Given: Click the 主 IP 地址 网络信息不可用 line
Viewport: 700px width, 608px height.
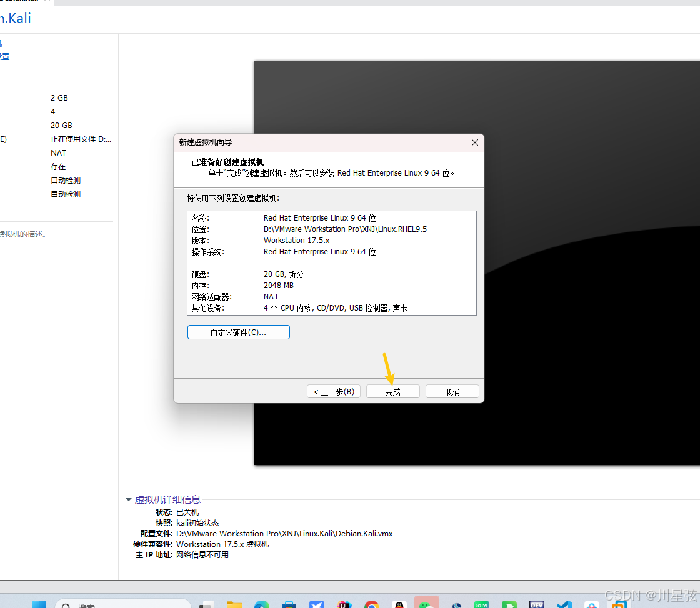Looking at the screenshot, I should click(182, 555).
